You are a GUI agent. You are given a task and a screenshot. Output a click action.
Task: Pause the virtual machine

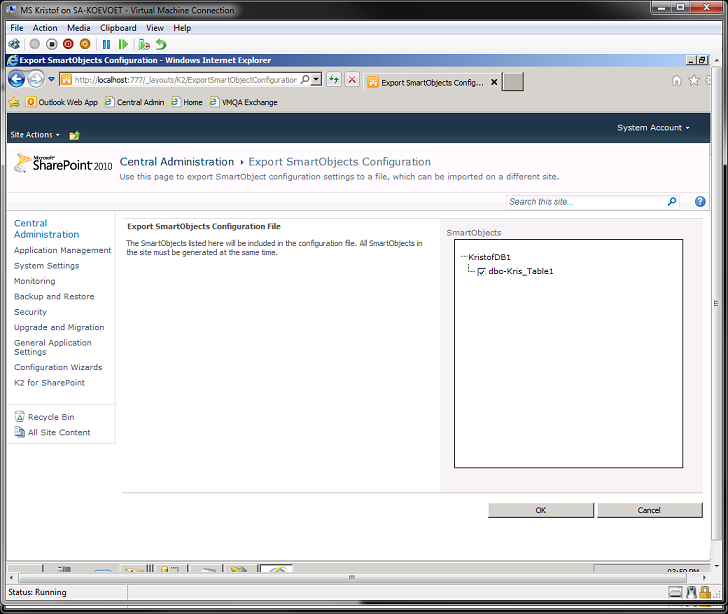(x=106, y=44)
